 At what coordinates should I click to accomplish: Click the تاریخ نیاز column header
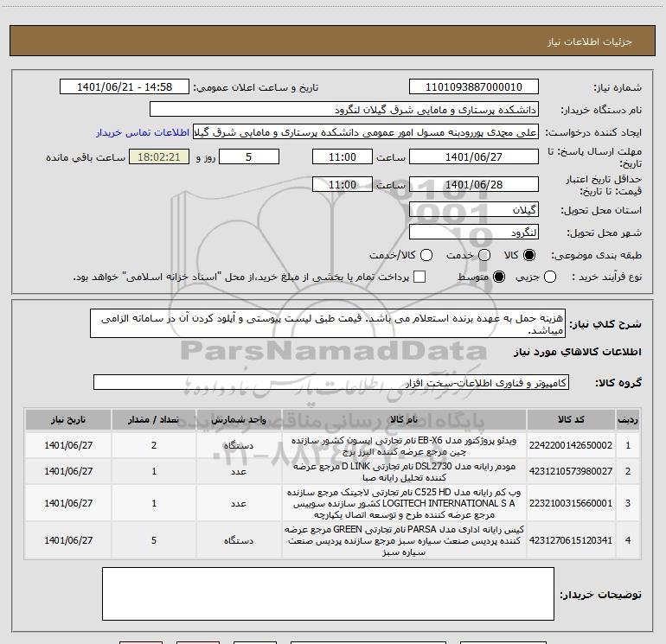point(68,419)
